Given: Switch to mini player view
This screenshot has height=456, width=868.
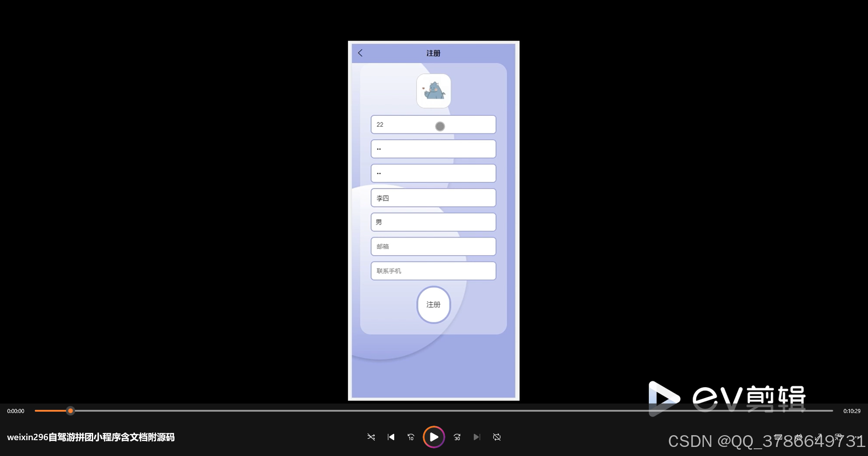Looking at the screenshot, I should point(838,437).
